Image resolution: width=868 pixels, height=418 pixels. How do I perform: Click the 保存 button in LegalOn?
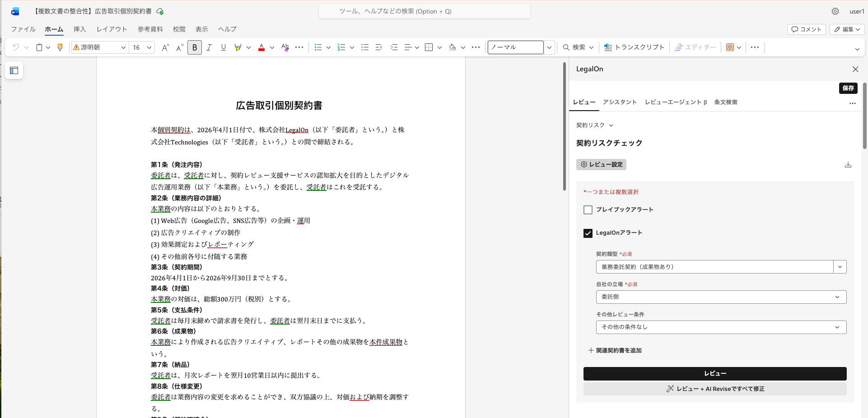(848, 88)
